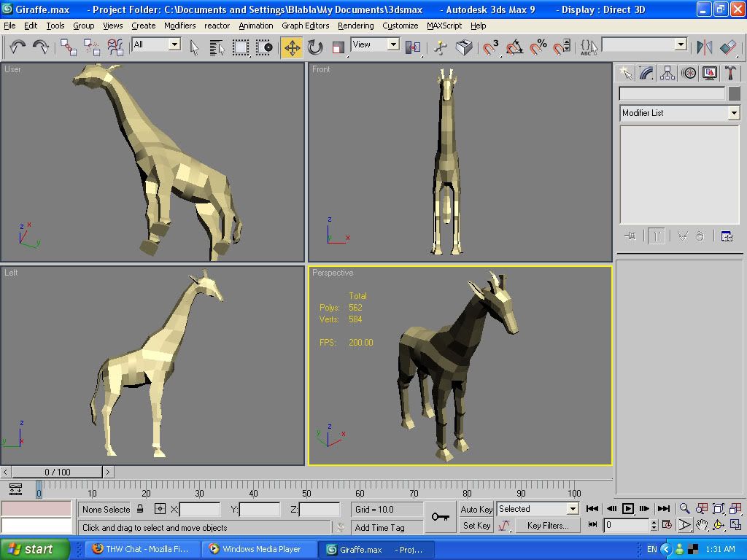The image size is (747, 560).
Task: Click Pan View hand icon
Action: [702, 525]
